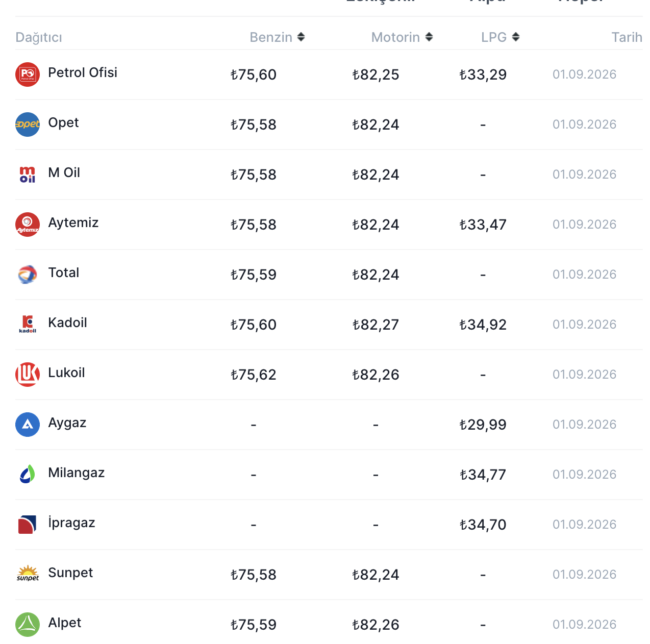Click the Aygaz blue logo
This screenshot has height=644, width=650.
click(28, 425)
